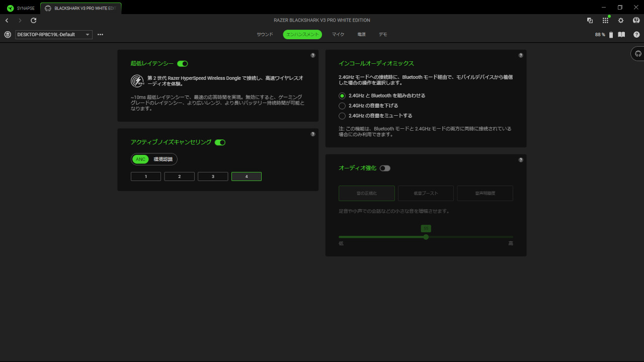Maximize the Synapse window
This screenshot has height=362, width=644.
[620, 7]
